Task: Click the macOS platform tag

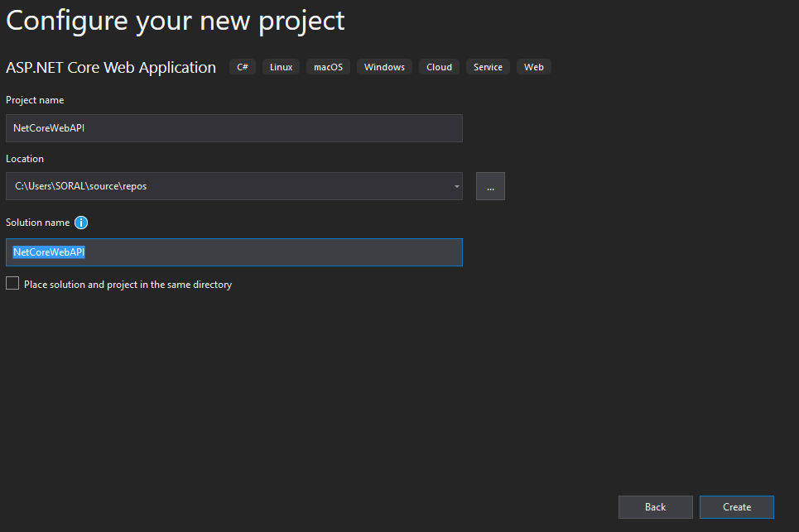Action: point(328,67)
